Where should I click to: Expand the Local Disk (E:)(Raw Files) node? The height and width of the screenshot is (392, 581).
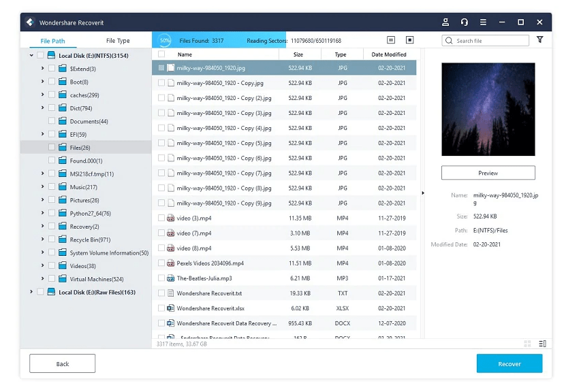coord(31,292)
